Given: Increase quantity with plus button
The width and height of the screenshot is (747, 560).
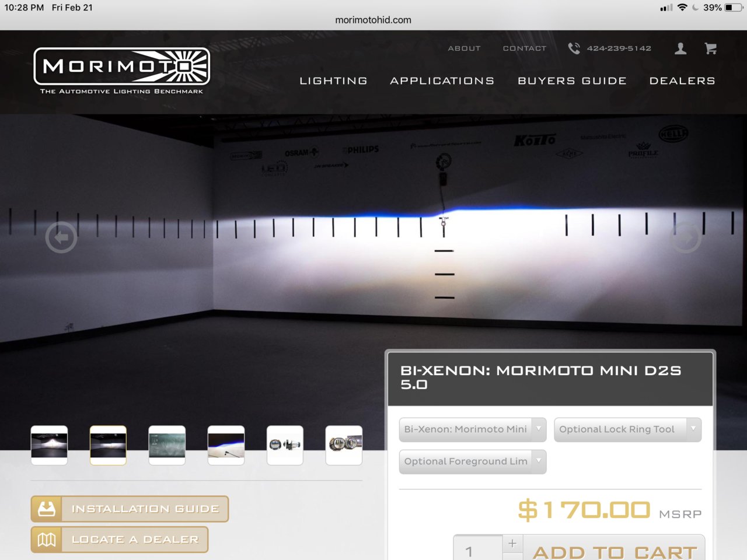Looking at the screenshot, I should click(512, 543).
